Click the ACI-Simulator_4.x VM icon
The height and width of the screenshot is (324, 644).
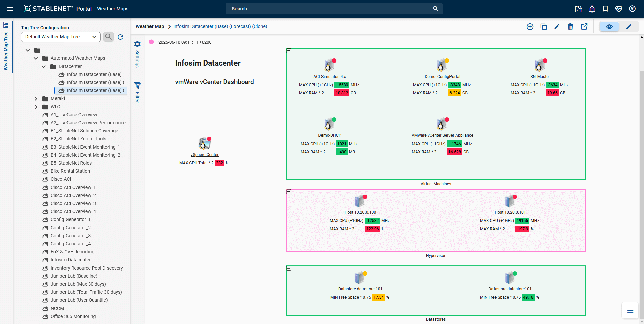click(330, 65)
